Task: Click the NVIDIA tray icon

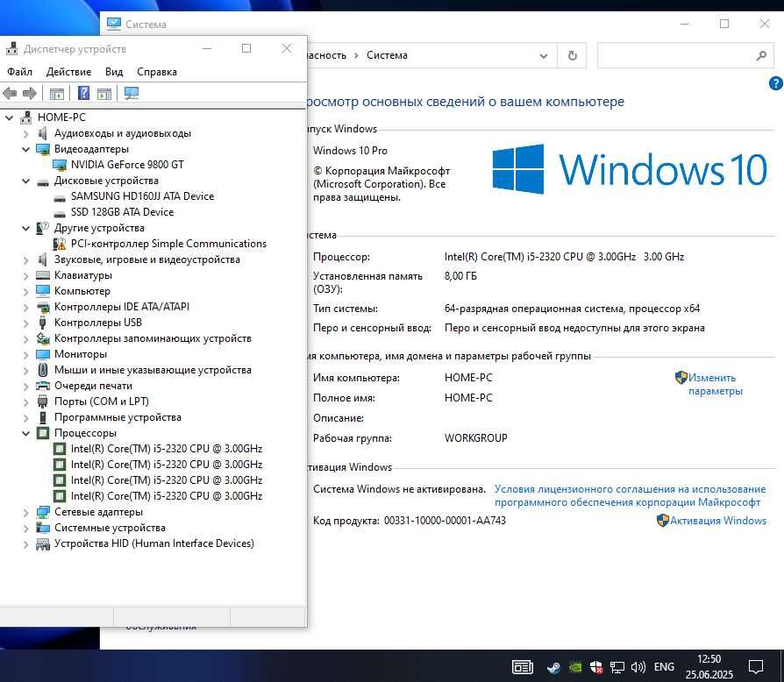Action: tap(575, 667)
